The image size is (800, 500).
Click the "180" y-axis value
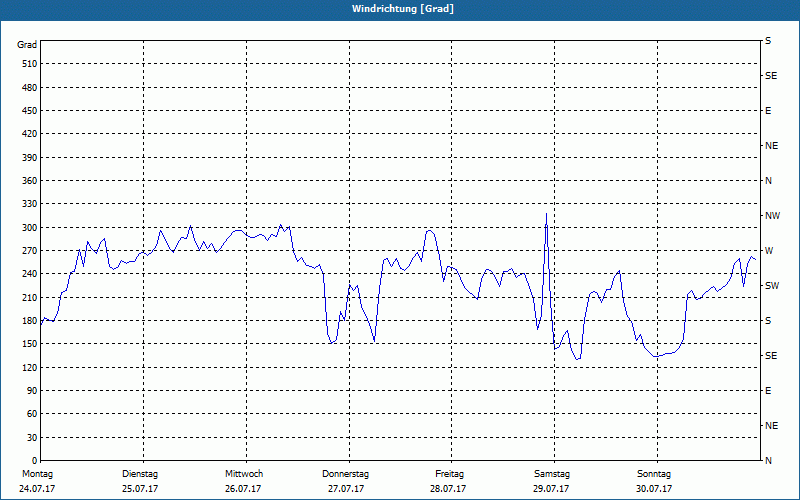pos(30,321)
